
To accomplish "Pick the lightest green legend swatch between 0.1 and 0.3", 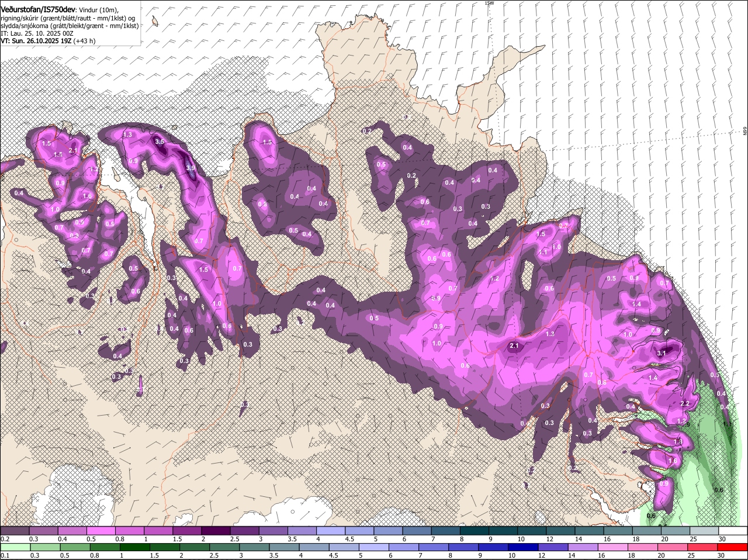I will coord(15,547).
